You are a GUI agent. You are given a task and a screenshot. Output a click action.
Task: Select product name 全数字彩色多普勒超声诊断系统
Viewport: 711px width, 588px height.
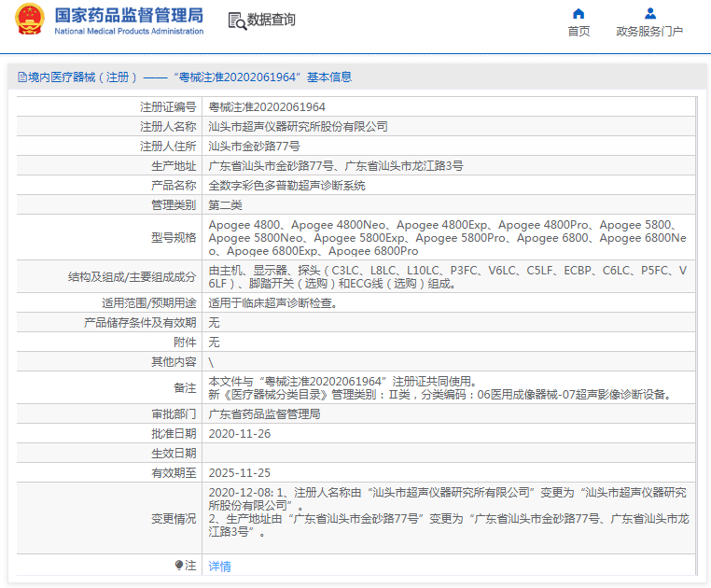(286, 185)
